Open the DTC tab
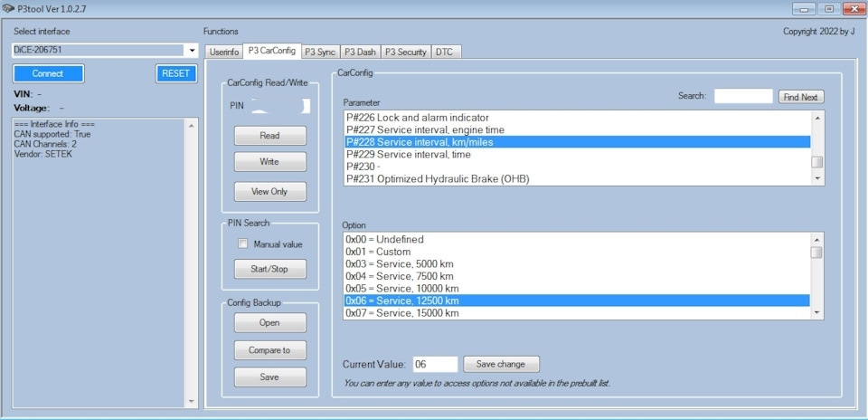 (x=444, y=52)
